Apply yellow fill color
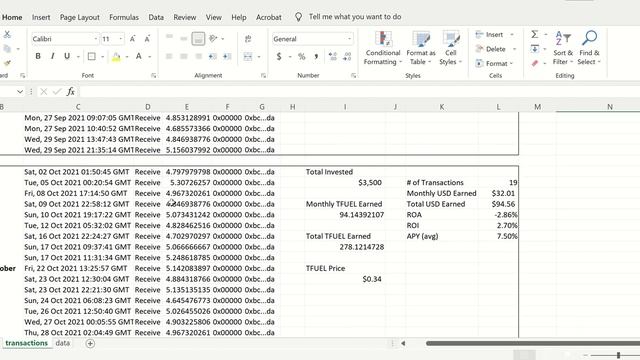Image resolution: width=640 pixels, height=360 pixels. coord(116,57)
